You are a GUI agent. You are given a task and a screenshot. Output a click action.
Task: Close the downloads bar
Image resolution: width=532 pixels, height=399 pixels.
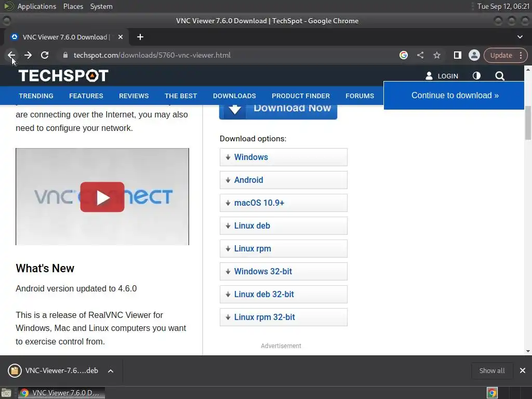[x=523, y=370]
